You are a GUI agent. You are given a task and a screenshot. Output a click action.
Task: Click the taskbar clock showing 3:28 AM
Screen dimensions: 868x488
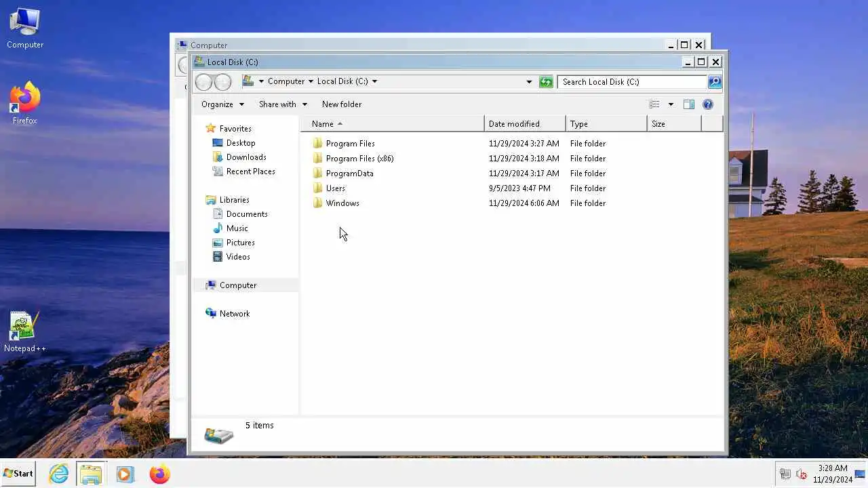tap(833, 474)
